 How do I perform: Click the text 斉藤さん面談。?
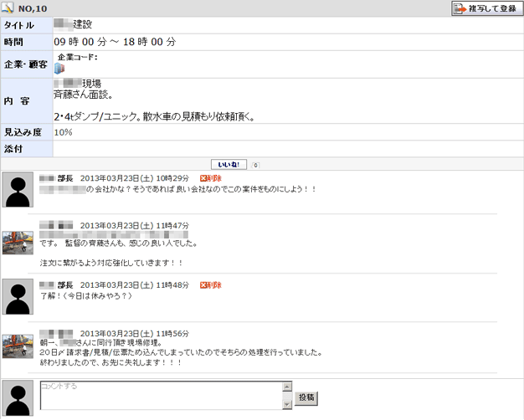tap(83, 95)
